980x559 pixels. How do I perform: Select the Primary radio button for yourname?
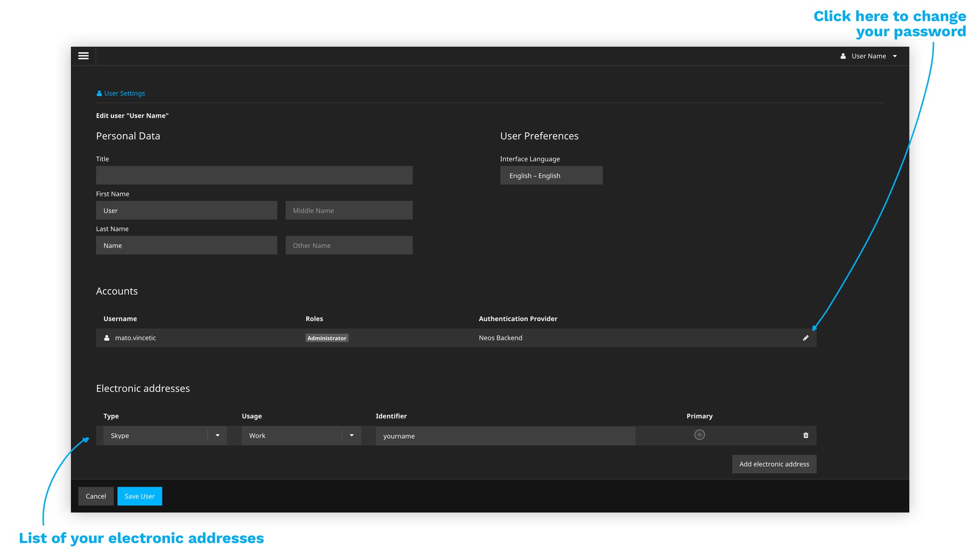699,435
